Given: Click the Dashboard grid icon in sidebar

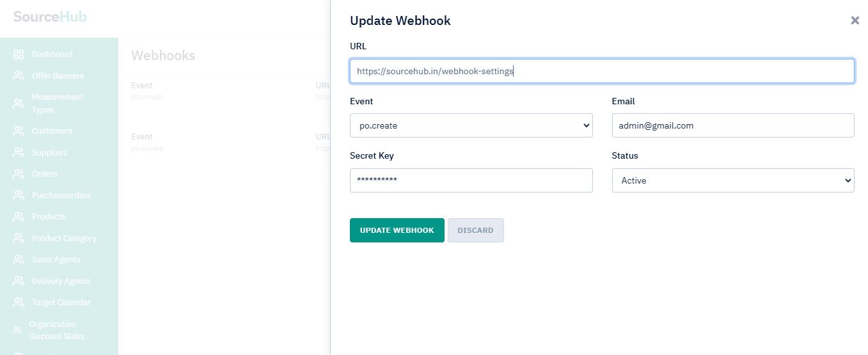Looking at the screenshot, I should [19, 54].
